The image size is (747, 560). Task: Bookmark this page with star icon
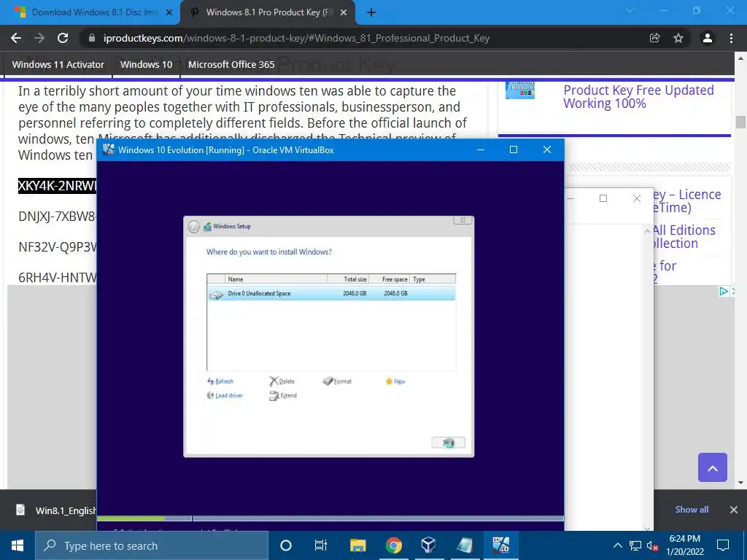click(678, 38)
